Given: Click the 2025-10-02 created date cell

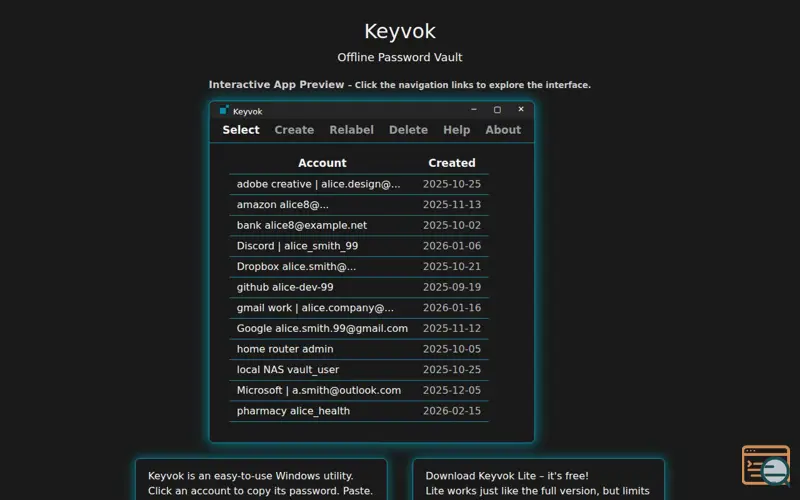Looking at the screenshot, I should (452, 226).
